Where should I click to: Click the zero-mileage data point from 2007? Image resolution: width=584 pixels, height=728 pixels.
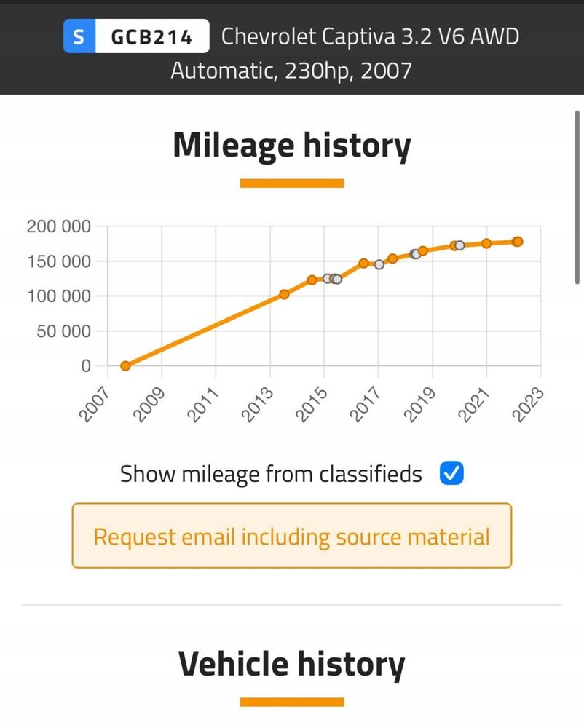125,365
